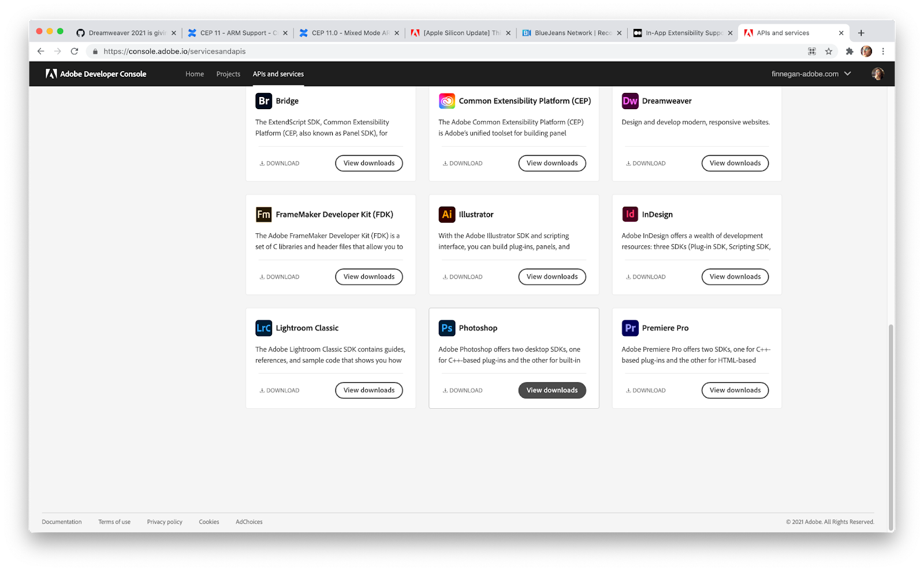The image size is (924, 571).
Task: Close the CEP 11 - ARM Support tab
Action: pyautogui.click(x=285, y=33)
